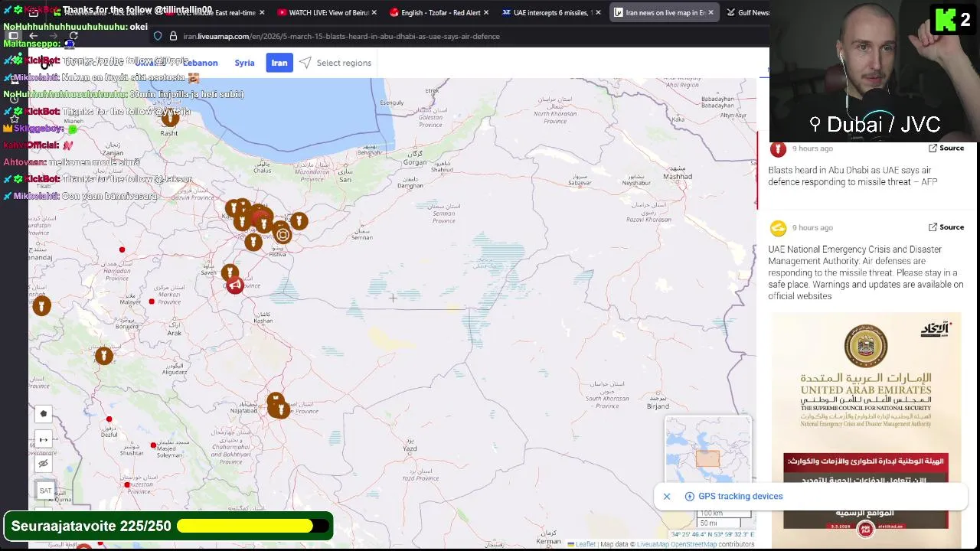Select the ruler distance measure tool
This screenshot has width=980, height=551.
coord(44,439)
